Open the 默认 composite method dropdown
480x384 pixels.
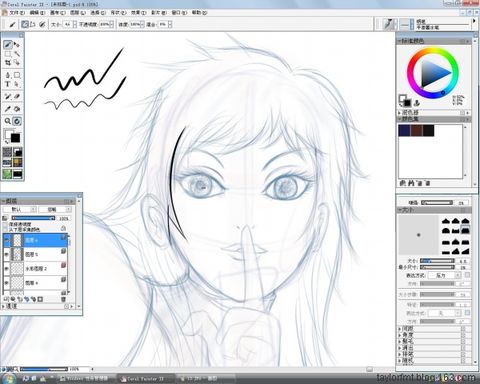(20, 209)
